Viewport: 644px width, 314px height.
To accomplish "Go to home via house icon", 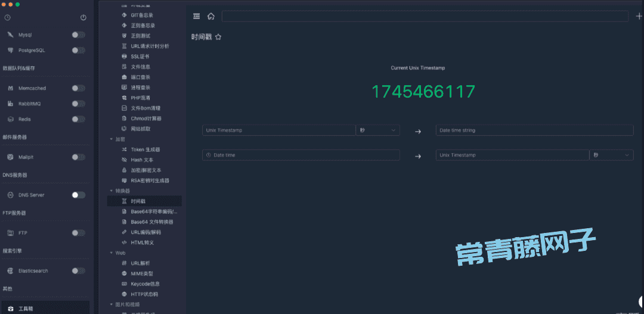I will pyautogui.click(x=211, y=16).
